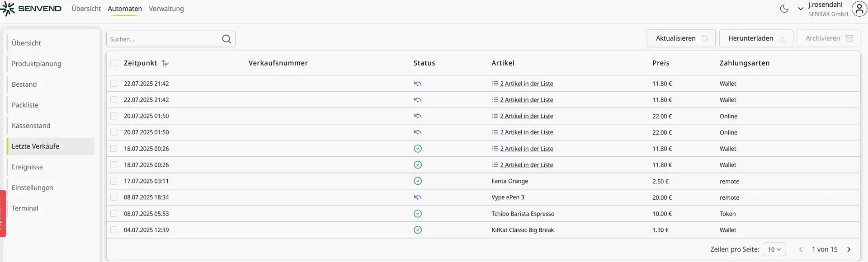
Task: Switch to the Übersicht top navigation tab
Action: pyautogui.click(x=86, y=9)
